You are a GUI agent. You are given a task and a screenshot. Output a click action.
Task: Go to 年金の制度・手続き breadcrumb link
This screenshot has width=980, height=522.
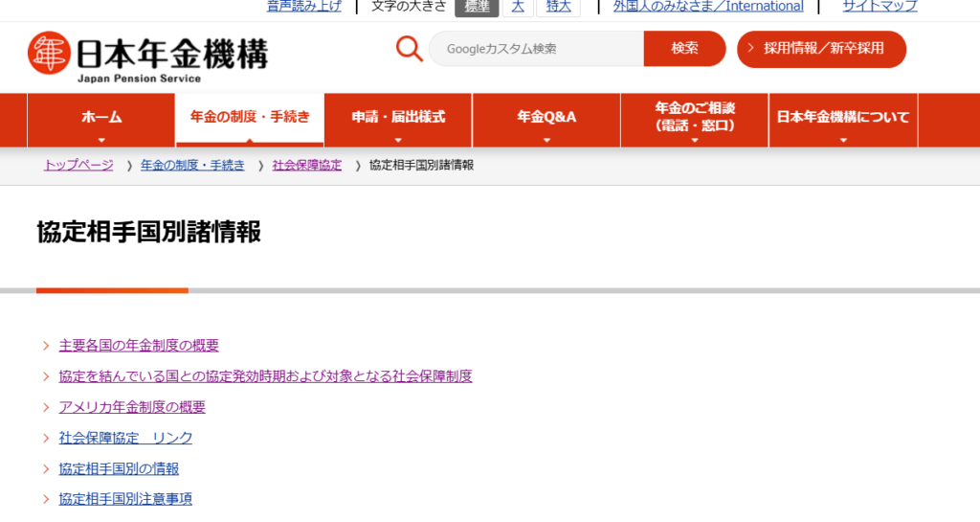pos(192,165)
